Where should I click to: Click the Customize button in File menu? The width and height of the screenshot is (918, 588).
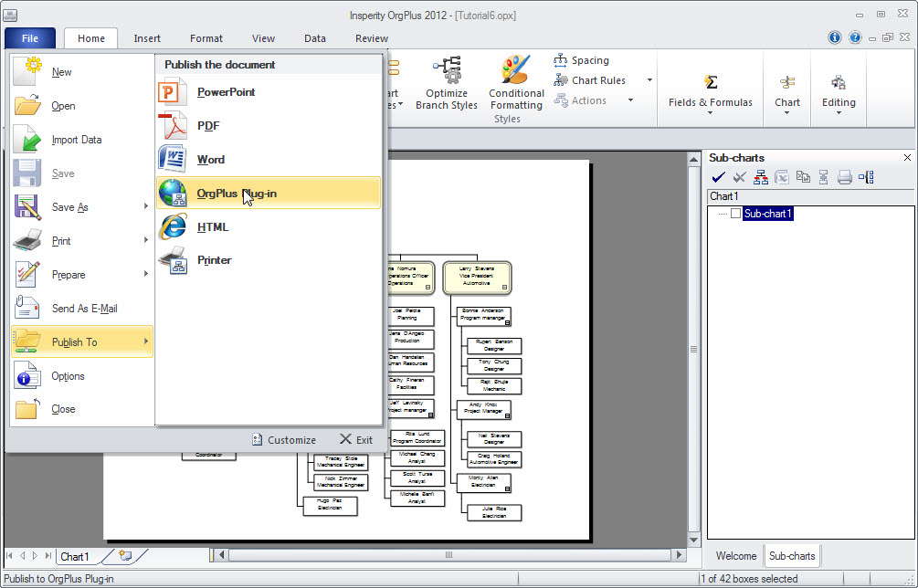pyautogui.click(x=284, y=440)
